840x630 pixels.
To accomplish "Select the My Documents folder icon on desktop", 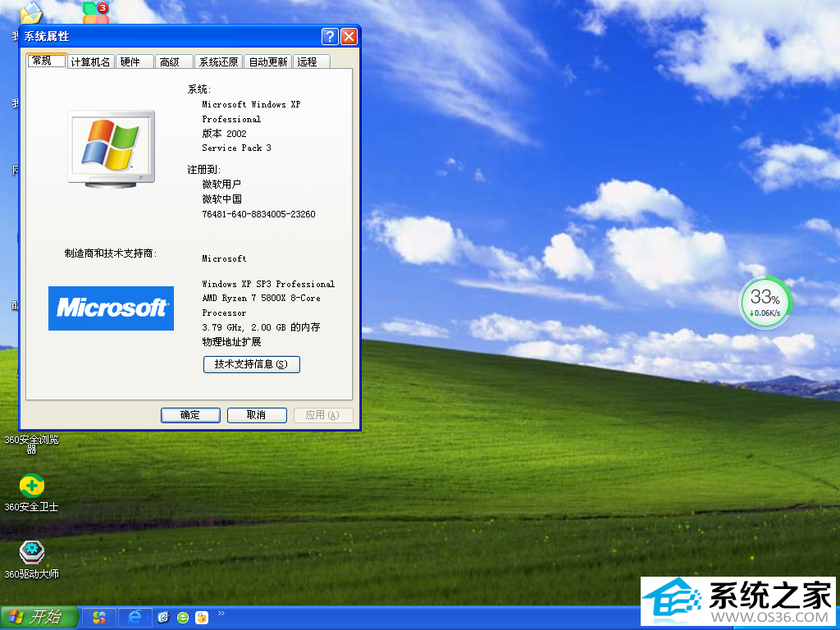I will click(30, 12).
